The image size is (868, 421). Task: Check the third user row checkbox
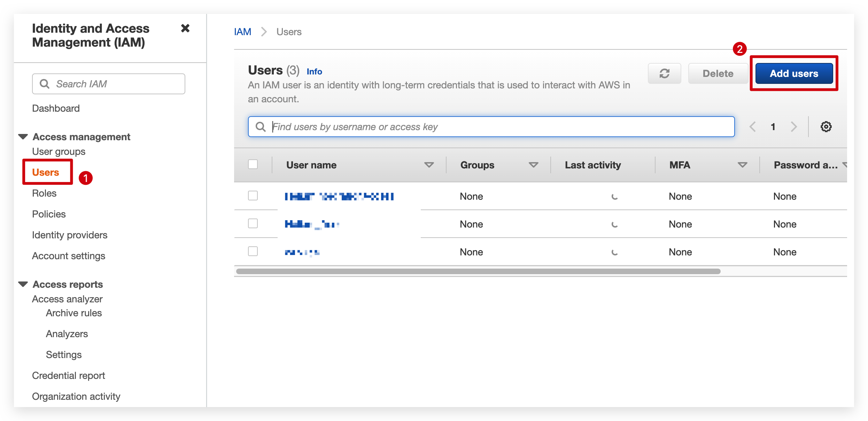point(253,251)
